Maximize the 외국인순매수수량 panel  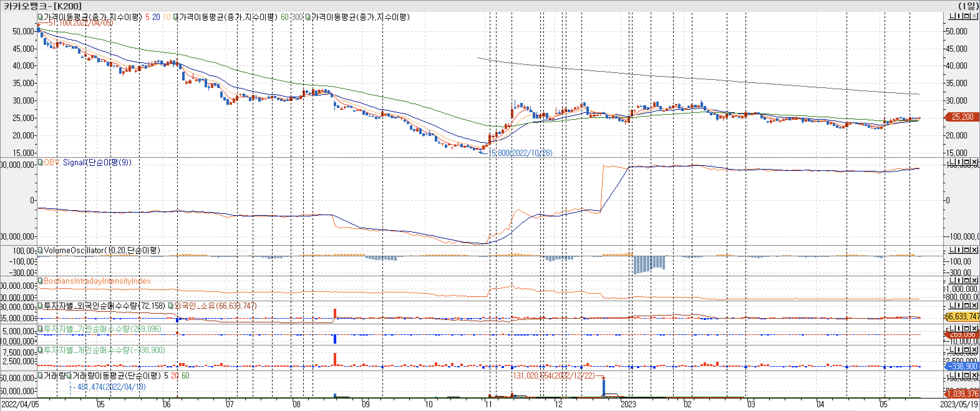point(967,305)
